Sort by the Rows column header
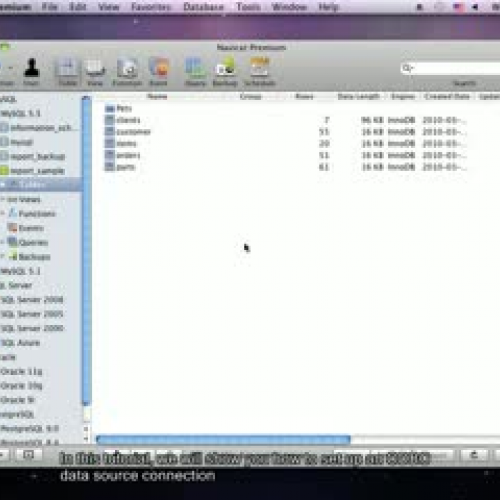The height and width of the screenshot is (500, 500). 304,97
